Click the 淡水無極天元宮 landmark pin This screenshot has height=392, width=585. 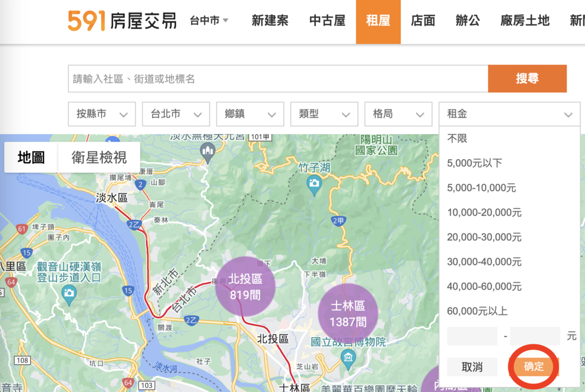(207, 153)
